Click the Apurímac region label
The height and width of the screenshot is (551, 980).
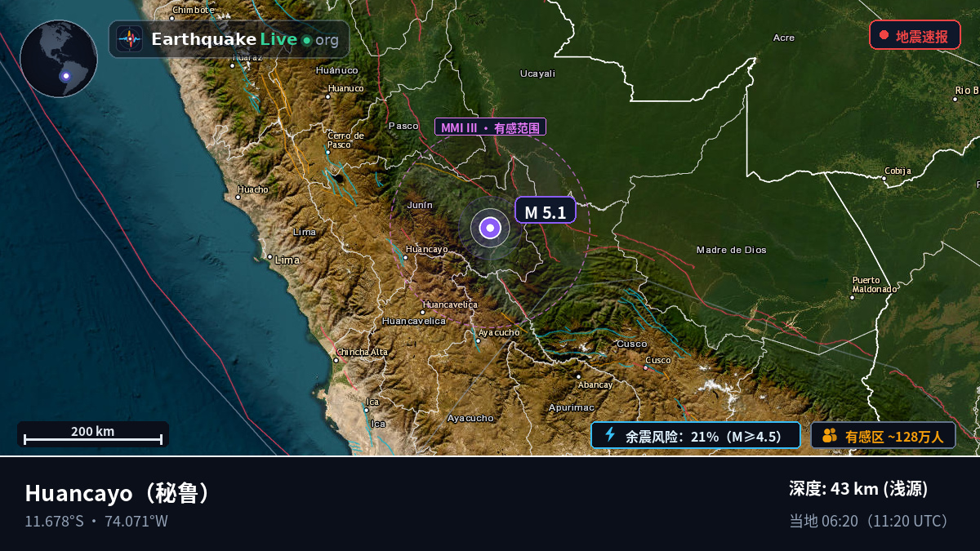pyautogui.click(x=572, y=407)
